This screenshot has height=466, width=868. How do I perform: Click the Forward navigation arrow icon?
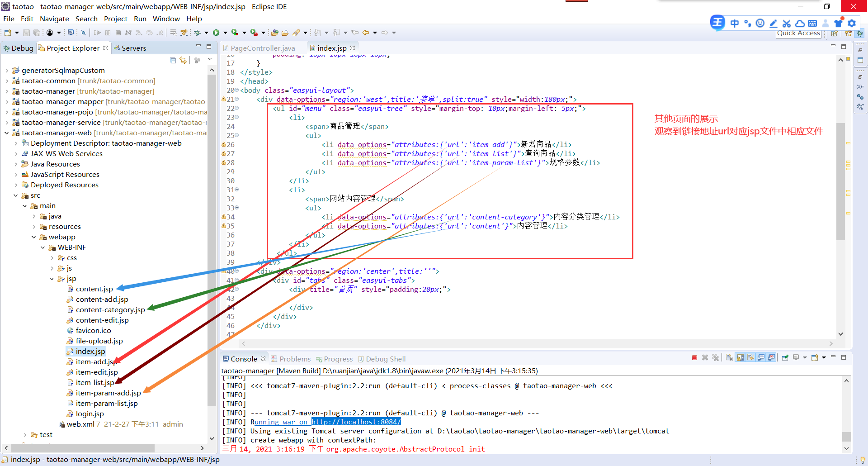point(385,33)
